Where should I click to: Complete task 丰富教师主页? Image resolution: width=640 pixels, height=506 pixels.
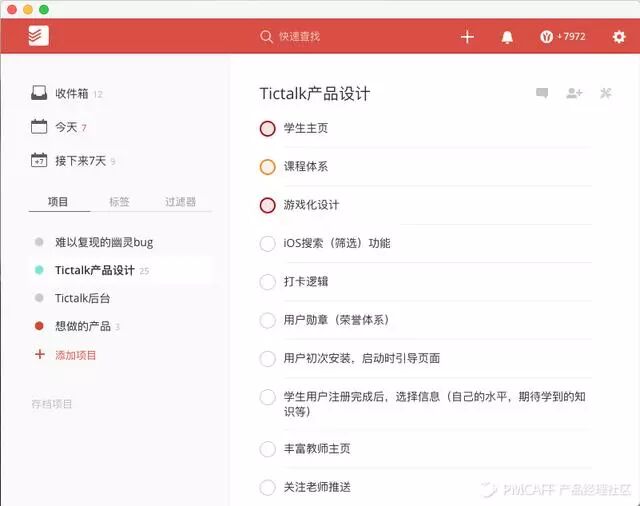267,449
